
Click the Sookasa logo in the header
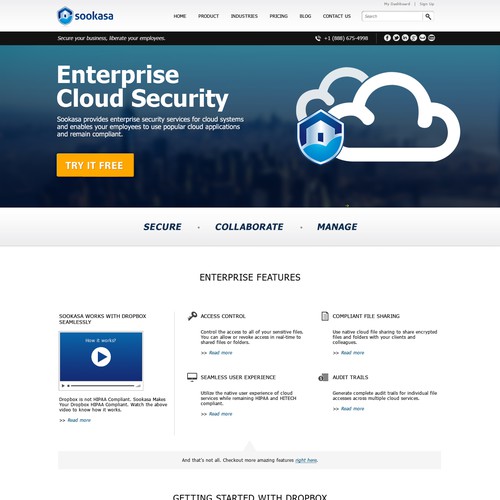tap(85, 16)
